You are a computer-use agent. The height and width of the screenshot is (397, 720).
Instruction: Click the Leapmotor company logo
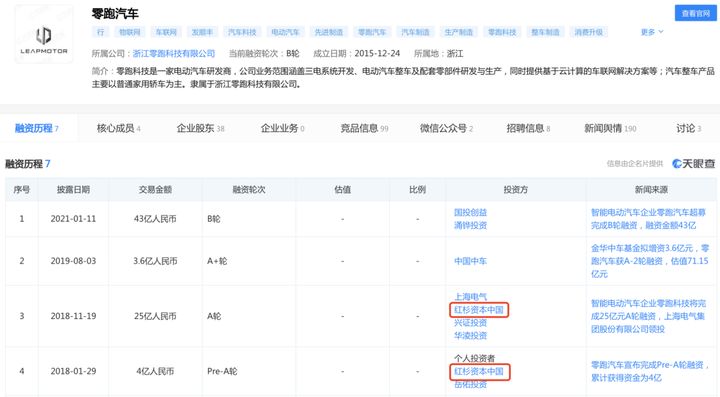(x=44, y=34)
